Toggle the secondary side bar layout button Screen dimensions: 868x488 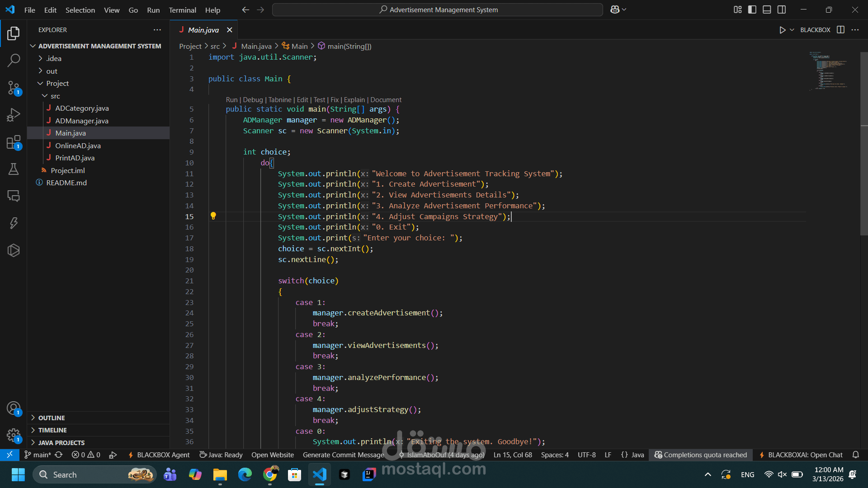782,9
